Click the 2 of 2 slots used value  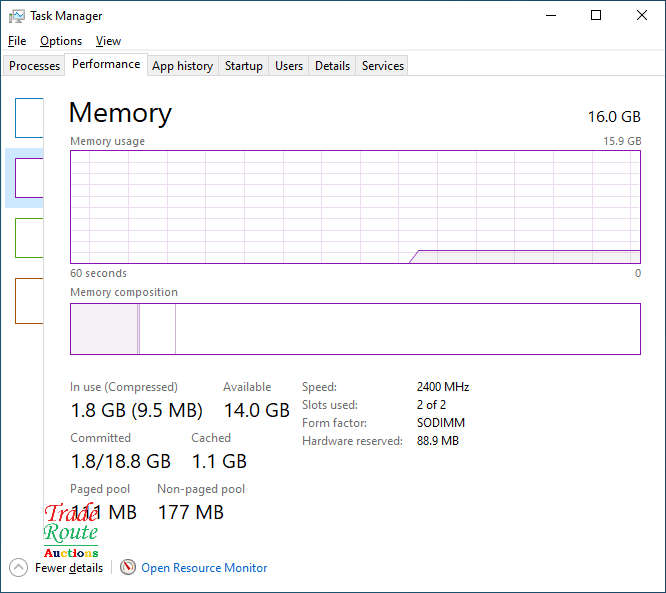pos(432,405)
